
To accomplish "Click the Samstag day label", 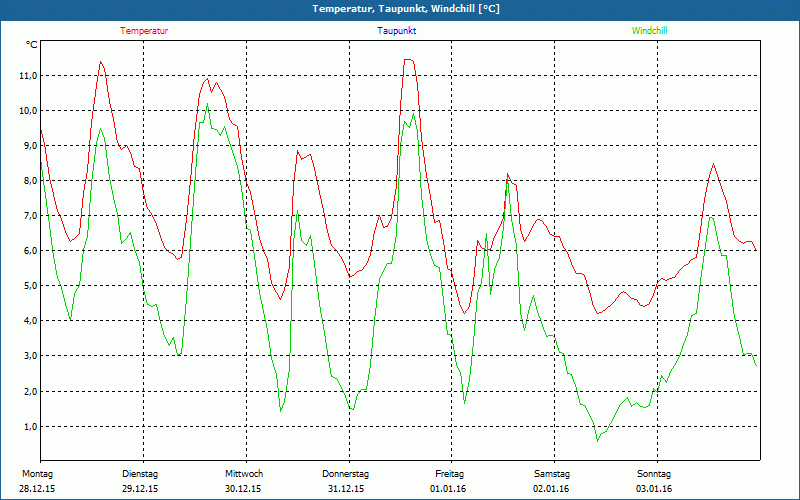I will pos(552,474).
